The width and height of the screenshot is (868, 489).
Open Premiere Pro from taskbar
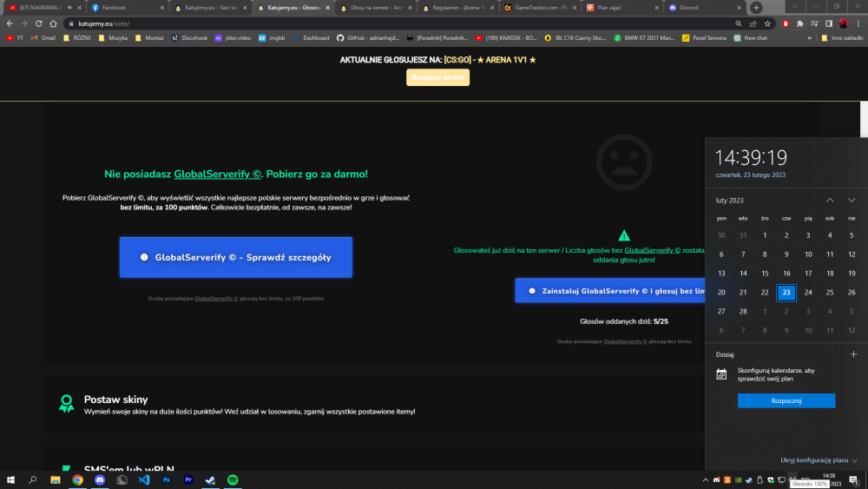pos(188,480)
